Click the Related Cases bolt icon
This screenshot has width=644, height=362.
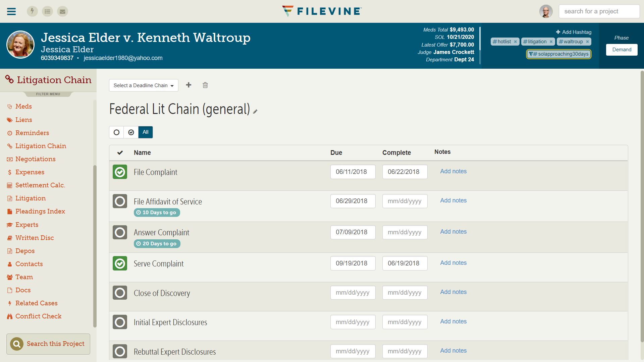[10, 303]
